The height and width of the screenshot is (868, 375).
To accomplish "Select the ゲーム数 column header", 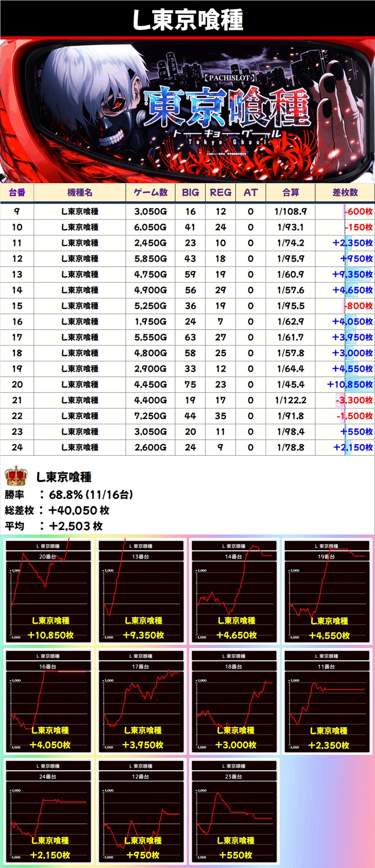I will point(150,192).
